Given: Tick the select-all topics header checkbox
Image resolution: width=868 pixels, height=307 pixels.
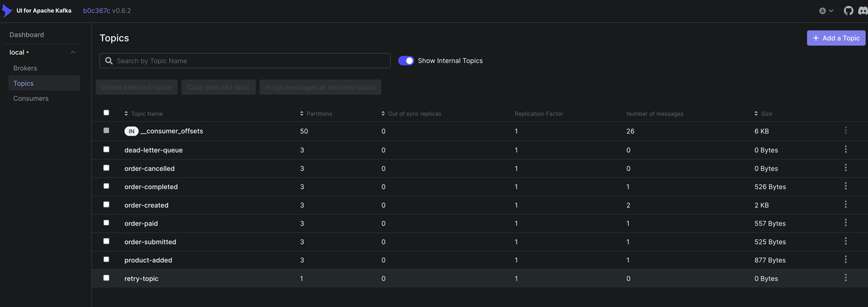Looking at the screenshot, I should tap(106, 112).
